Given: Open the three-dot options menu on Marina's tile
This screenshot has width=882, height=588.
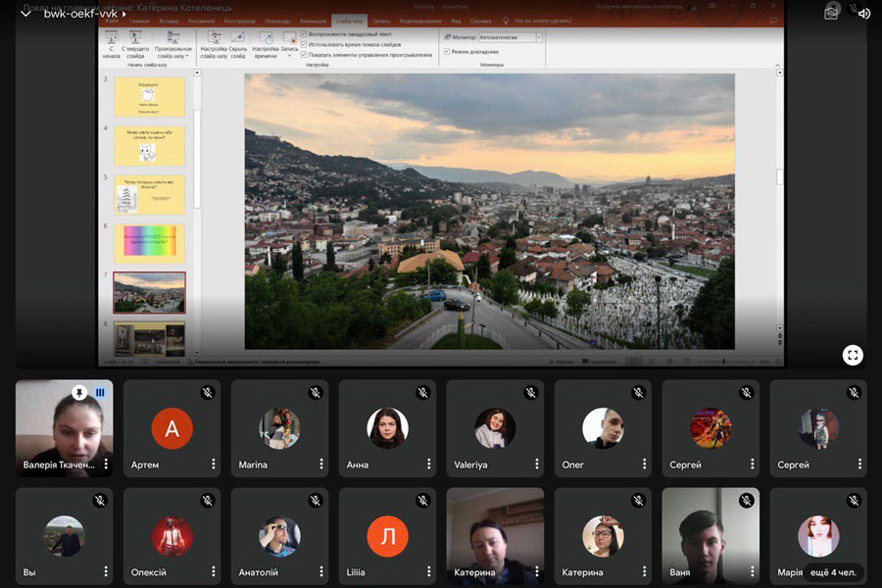Looking at the screenshot, I should click(320, 465).
